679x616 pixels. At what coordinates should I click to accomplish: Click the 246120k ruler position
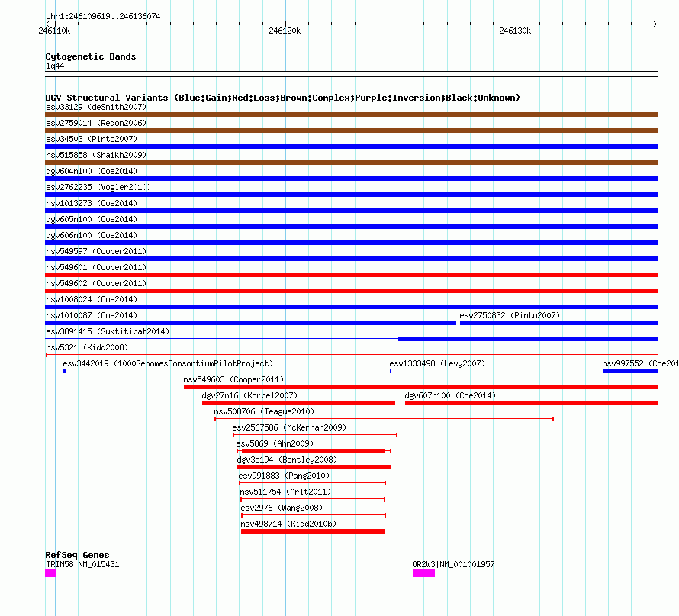pyautogui.click(x=285, y=31)
